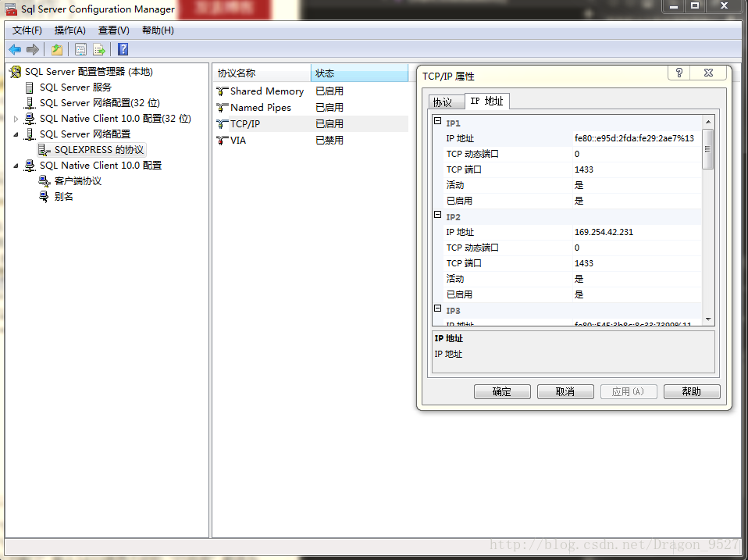The width and height of the screenshot is (748, 560).
Task: Select the Named Pipes row status 已启用
Action: click(329, 107)
